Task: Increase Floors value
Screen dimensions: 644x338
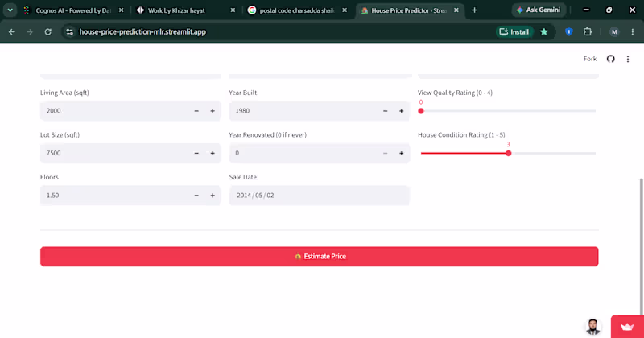Action: pos(213,196)
